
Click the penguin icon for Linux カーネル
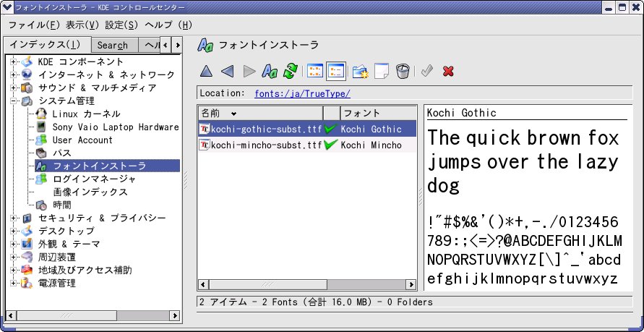(x=41, y=114)
